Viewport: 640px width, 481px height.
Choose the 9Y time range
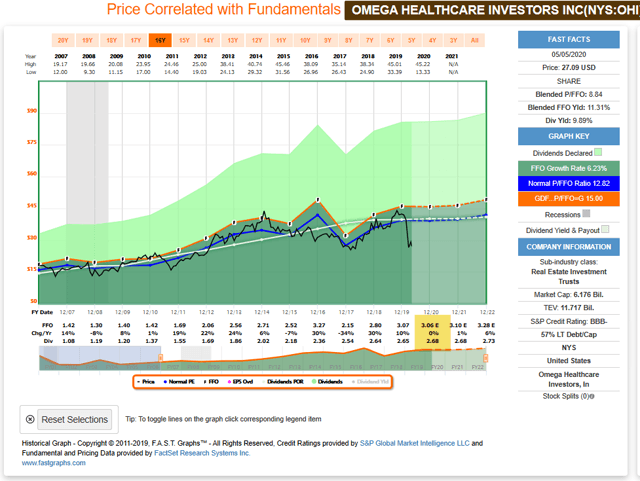328,40
